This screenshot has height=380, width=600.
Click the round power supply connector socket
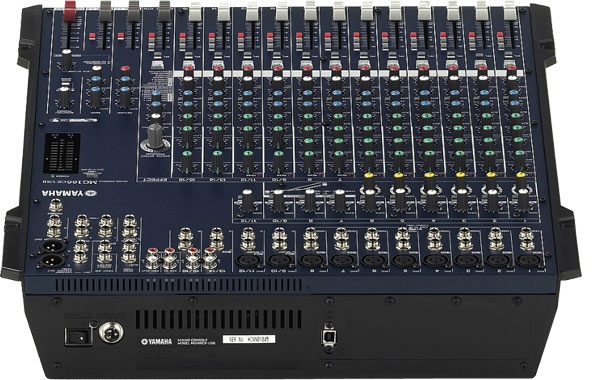pyautogui.click(x=111, y=332)
